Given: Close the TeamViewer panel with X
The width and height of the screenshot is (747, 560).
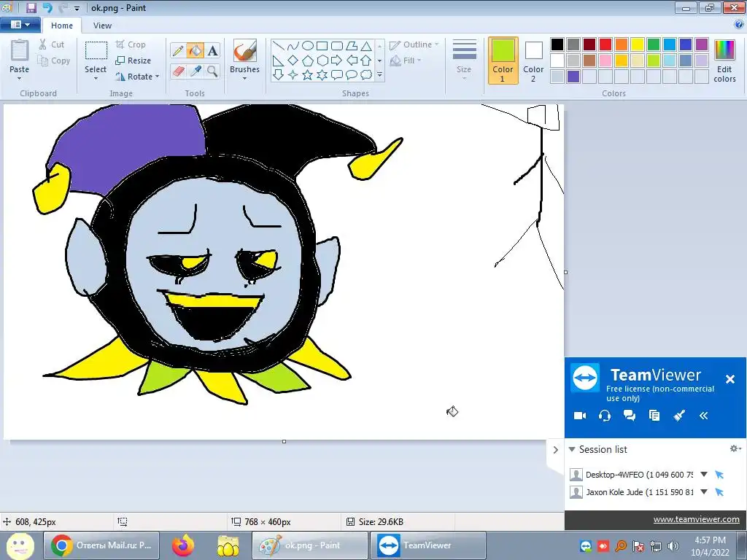Looking at the screenshot, I should [x=729, y=379].
